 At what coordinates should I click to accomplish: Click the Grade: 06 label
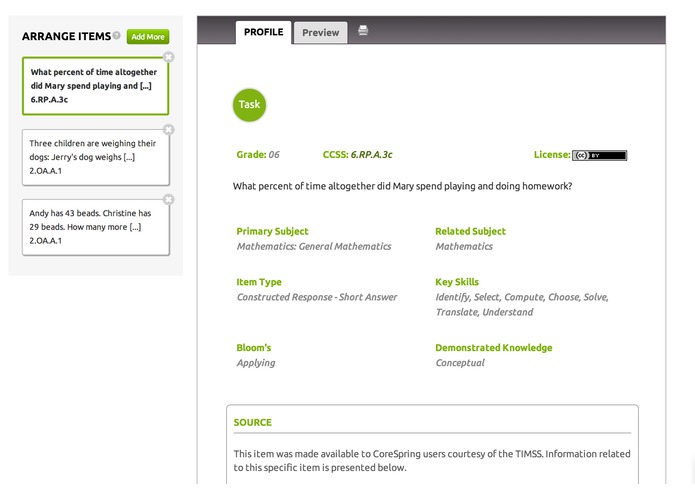click(x=258, y=155)
